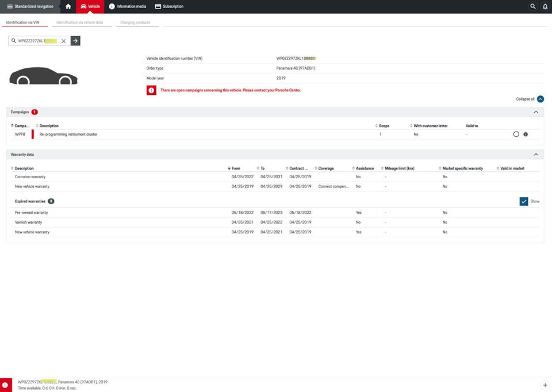Click the Panamera 4S vehicle footer entry
Viewport: 552px width, 392px height.
coord(63,382)
